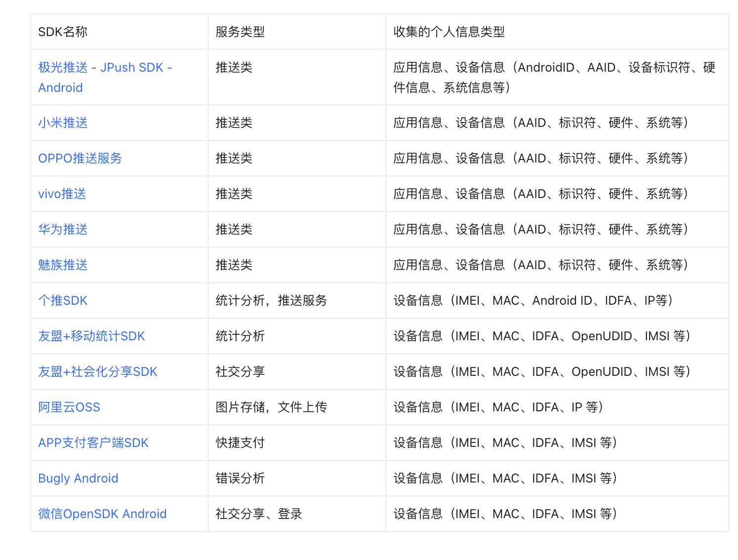Click the 友盟+移动统计SDK link
Screen dimensions: 738x560
pos(91,336)
